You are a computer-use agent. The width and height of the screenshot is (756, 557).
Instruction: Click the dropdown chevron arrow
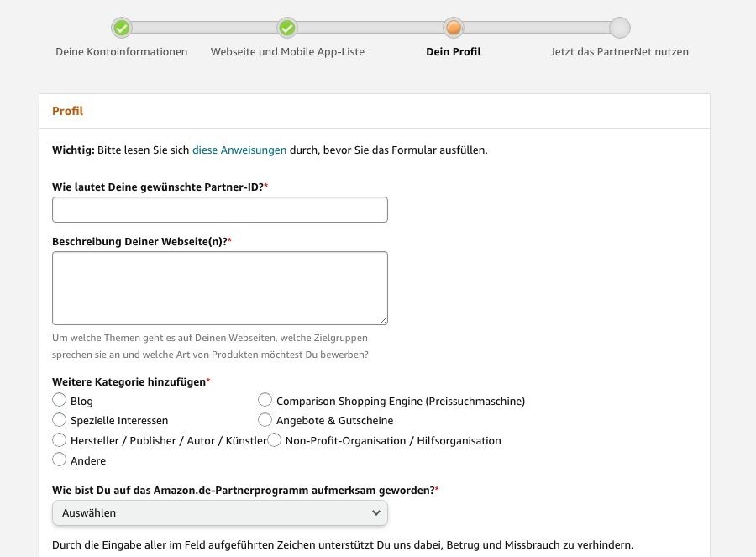pyautogui.click(x=376, y=512)
